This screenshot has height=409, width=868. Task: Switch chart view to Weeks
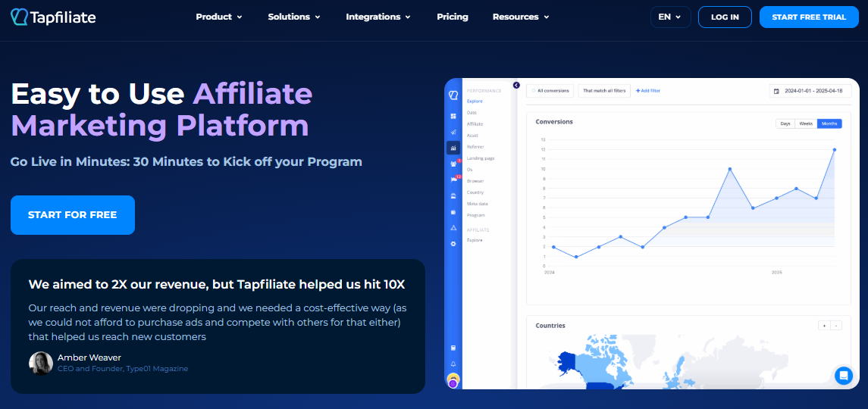(x=806, y=123)
